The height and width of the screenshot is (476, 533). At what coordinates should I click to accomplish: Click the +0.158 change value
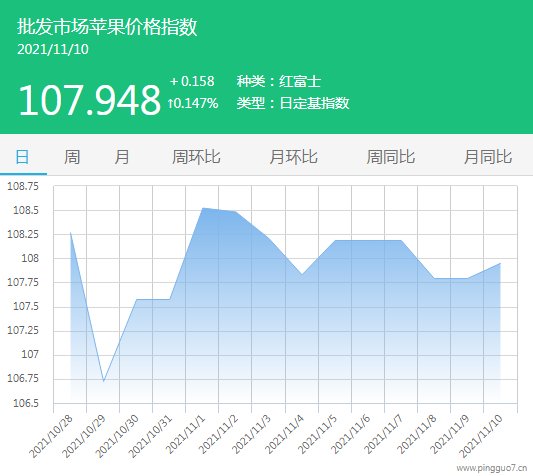point(192,81)
